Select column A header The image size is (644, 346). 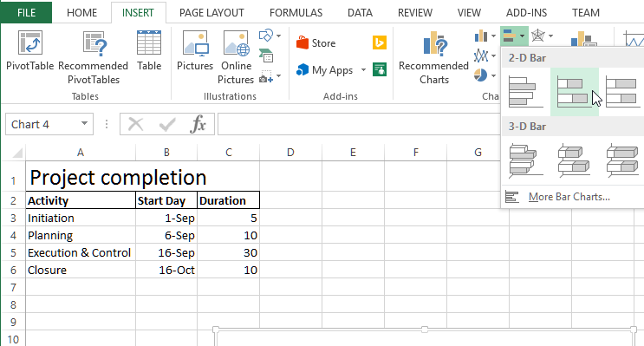click(x=81, y=153)
